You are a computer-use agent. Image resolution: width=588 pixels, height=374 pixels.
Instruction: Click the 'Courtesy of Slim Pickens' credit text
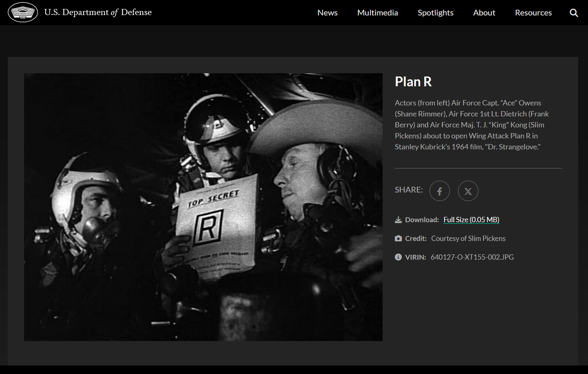pyautogui.click(x=468, y=238)
